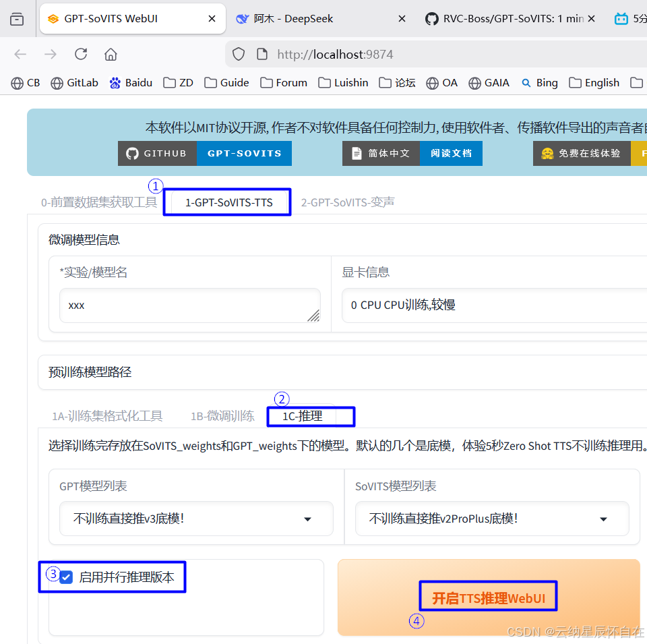This screenshot has height=644, width=647.
Task: Click the 简体中文 阅读文档 badge
Action: (x=412, y=154)
